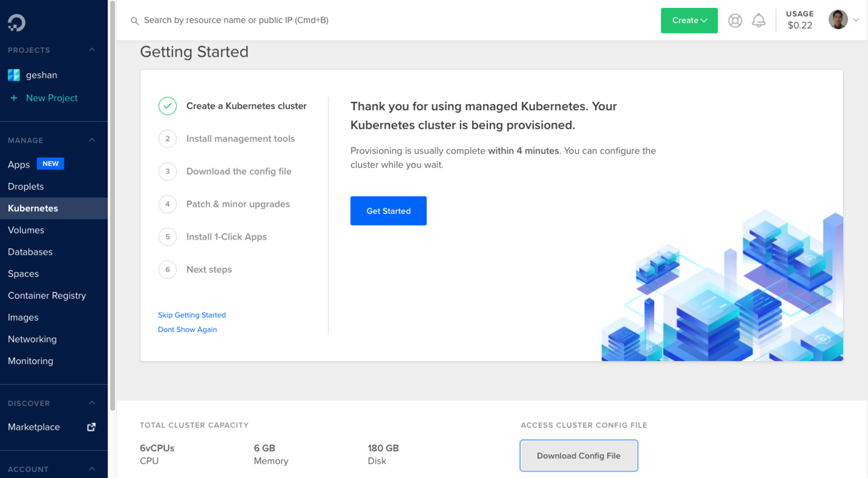Open the Kubernetes section in sidebar

pyautogui.click(x=32, y=208)
